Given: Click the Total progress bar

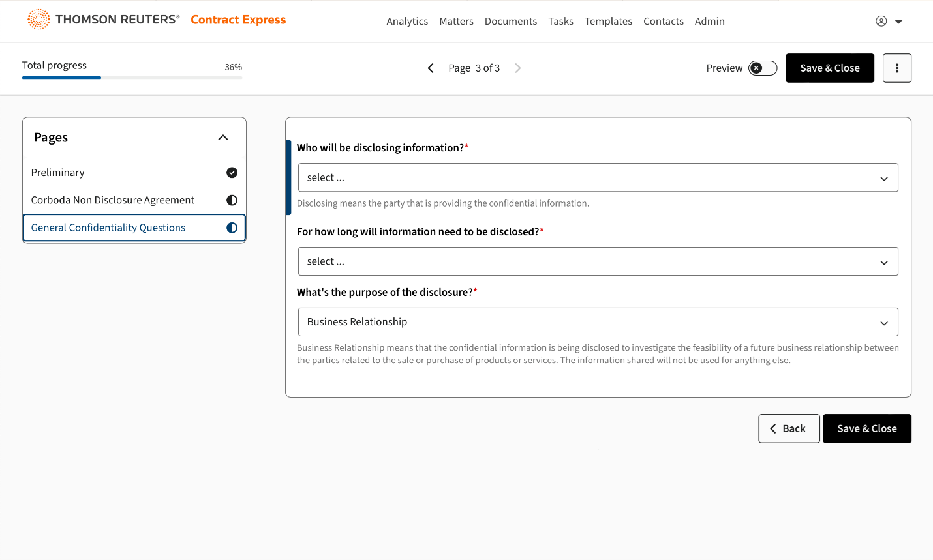Looking at the screenshot, I should 132,78.
